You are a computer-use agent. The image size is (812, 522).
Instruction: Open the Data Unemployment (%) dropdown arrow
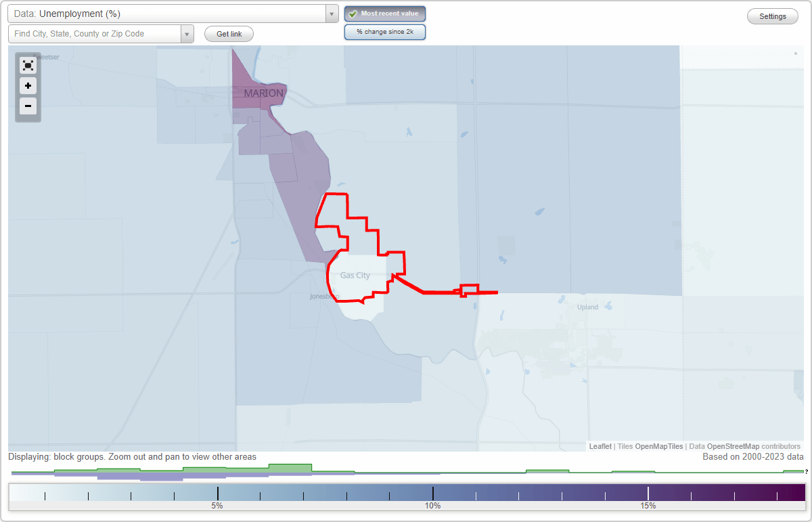(x=332, y=14)
